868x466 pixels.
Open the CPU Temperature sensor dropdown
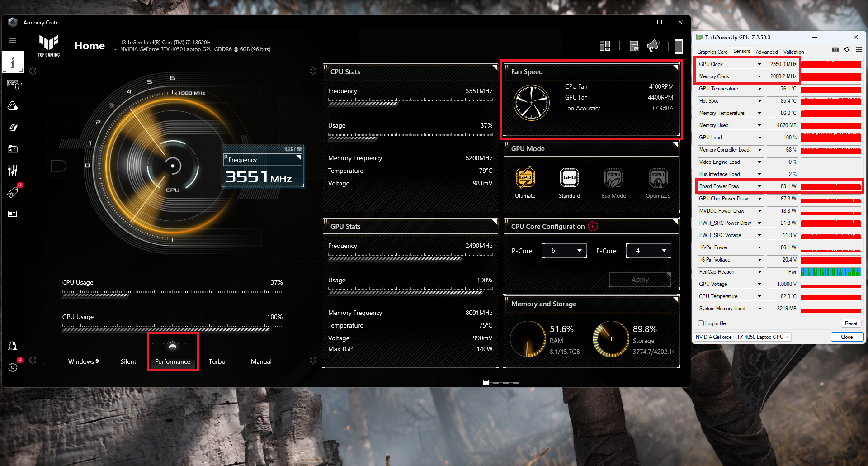pos(759,296)
